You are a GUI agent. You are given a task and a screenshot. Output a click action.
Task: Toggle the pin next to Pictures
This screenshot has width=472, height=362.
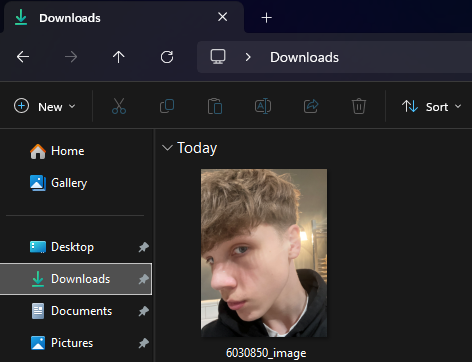pos(144,343)
